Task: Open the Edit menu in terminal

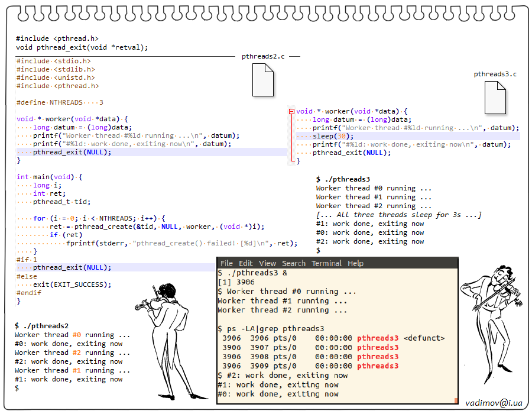Action: (246, 263)
